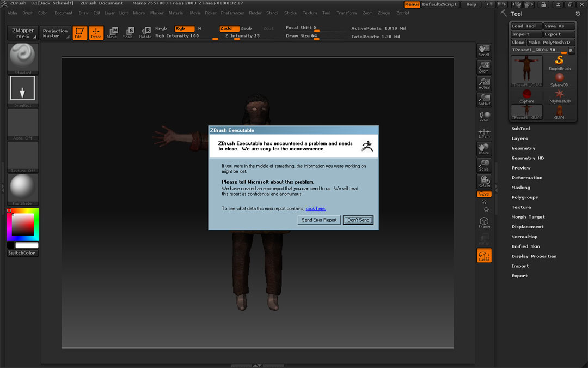Click the Send Error Report button

319,220
